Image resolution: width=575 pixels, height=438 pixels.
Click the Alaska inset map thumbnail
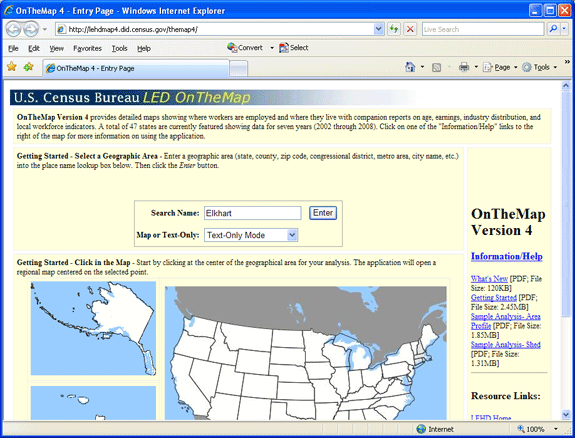click(x=93, y=328)
